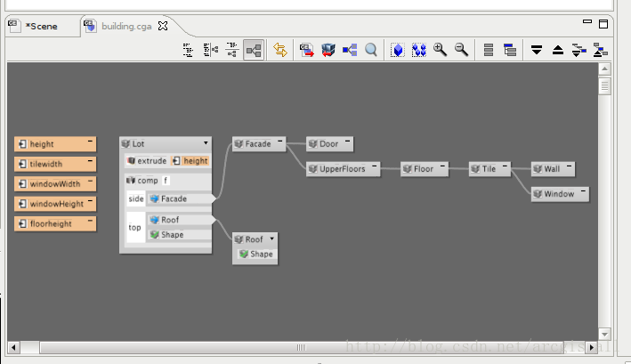Click the extrude operation in Lot
631x364 pixels.
(147, 161)
